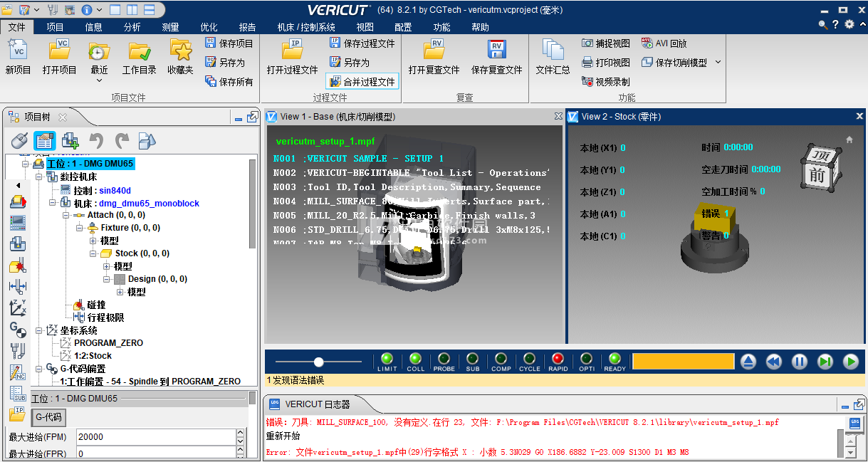
Task: Click the play simulation button
Action: click(x=850, y=362)
